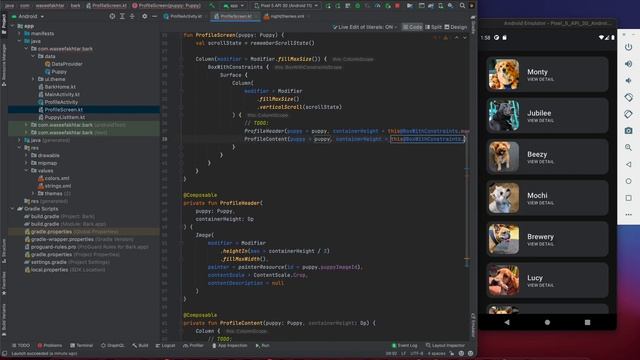Open the Logcat tool window tab
640x360 pixels.
pyautogui.click(x=165, y=345)
